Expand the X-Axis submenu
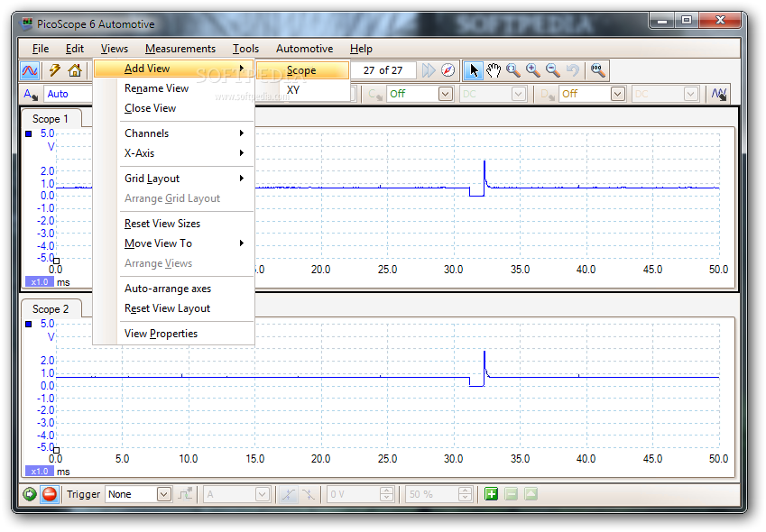 pos(185,153)
